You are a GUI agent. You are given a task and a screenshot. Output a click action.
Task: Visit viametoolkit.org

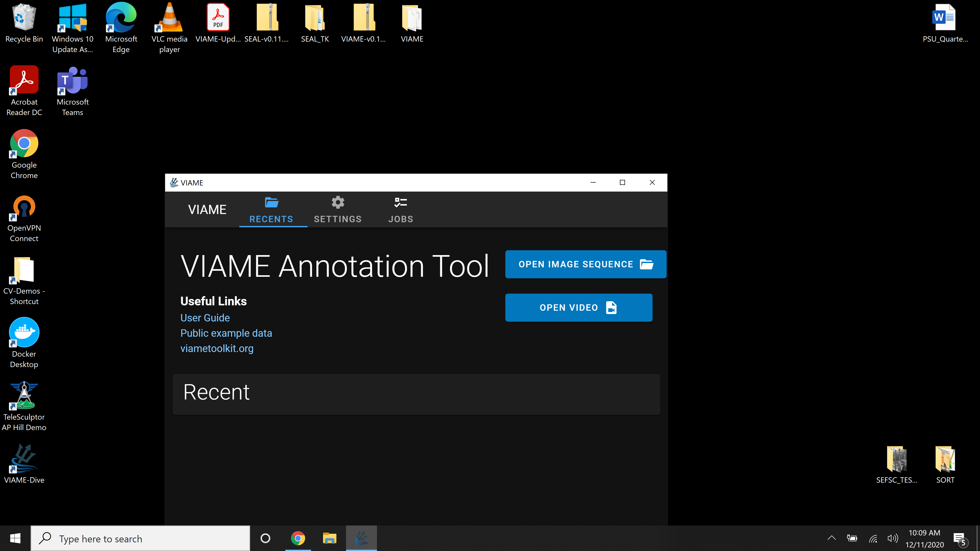[x=217, y=348]
